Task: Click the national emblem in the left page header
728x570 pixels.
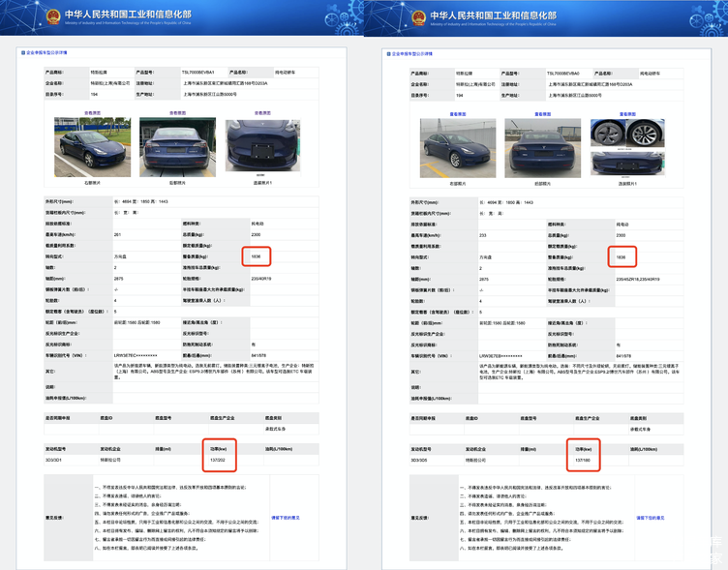Action: click(x=49, y=17)
